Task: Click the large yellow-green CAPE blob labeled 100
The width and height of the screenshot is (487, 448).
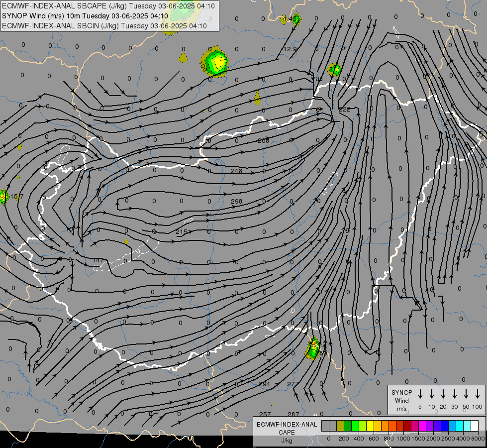Action: click(x=215, y=62)
